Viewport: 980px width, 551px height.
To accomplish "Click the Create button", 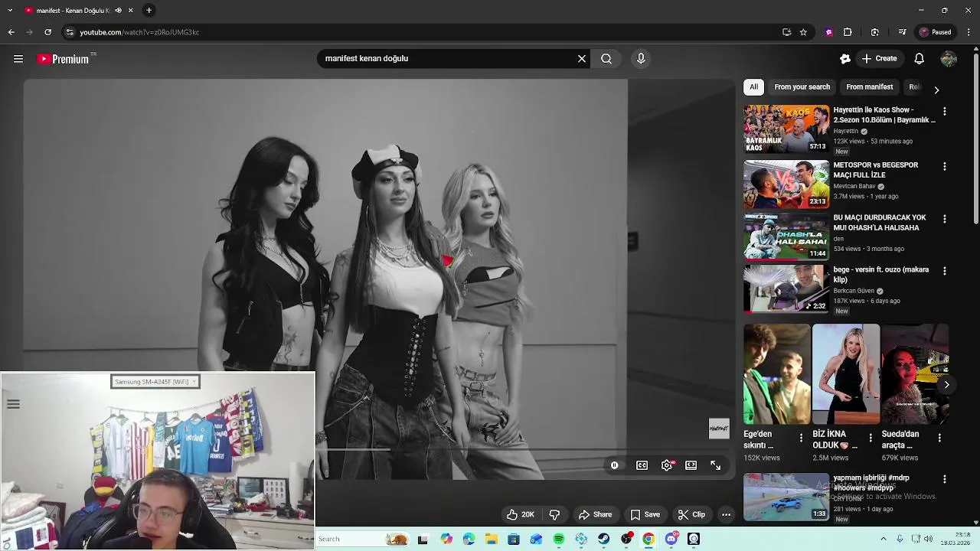I will pos(879,58).
